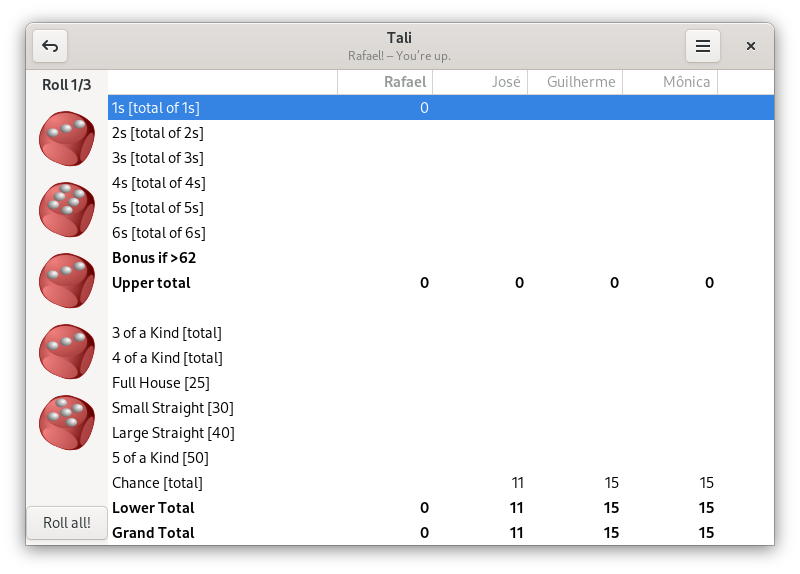This screenshot has width=800, height=574.
Task: Open the hamburger main menu
Action: [703, 46]
